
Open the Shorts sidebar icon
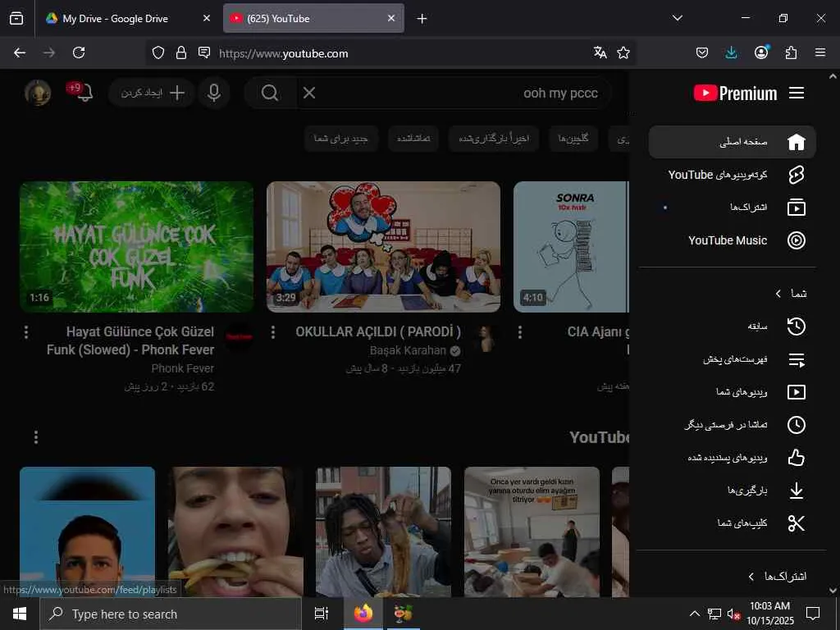click(x=796, y=175)
